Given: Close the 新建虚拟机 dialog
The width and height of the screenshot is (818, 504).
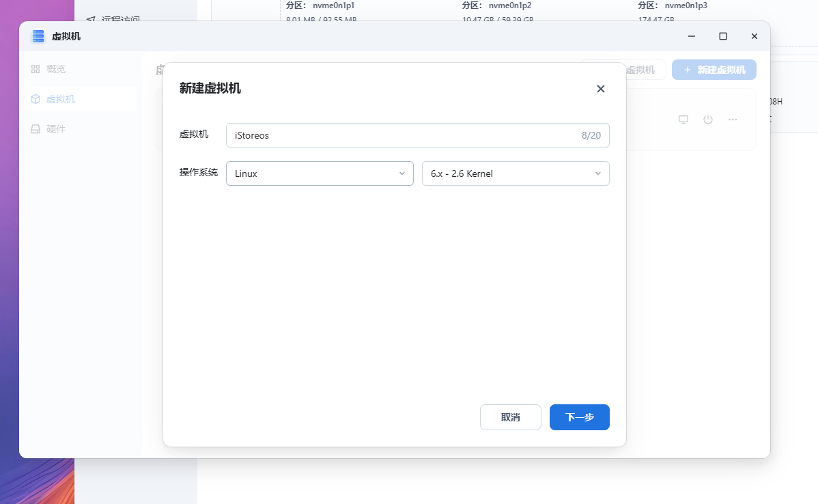Looking at the screenshot, I should click(601, 89).
